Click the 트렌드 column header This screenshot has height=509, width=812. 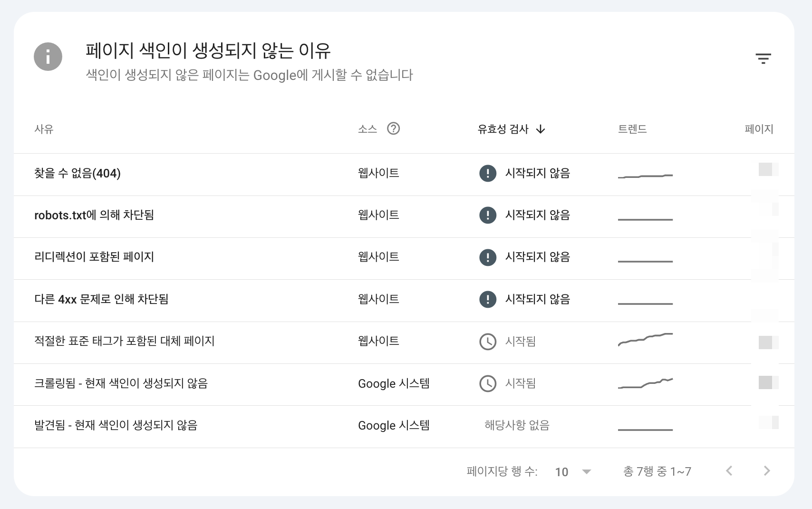(x=632, y=128)
